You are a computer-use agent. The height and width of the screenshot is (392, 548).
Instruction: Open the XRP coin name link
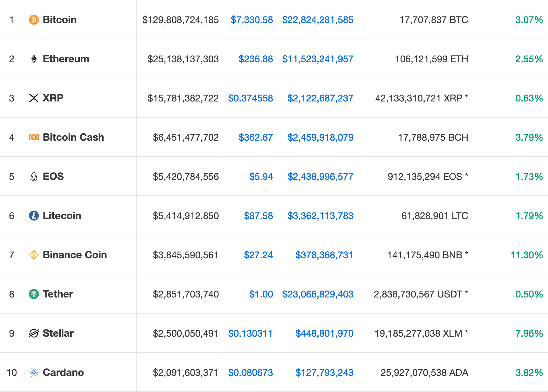pyautogui.click(x=53, y=98)
